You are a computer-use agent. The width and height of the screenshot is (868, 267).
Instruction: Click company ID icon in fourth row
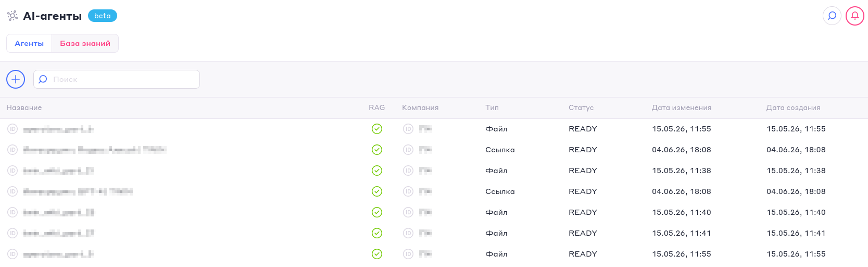408,191
